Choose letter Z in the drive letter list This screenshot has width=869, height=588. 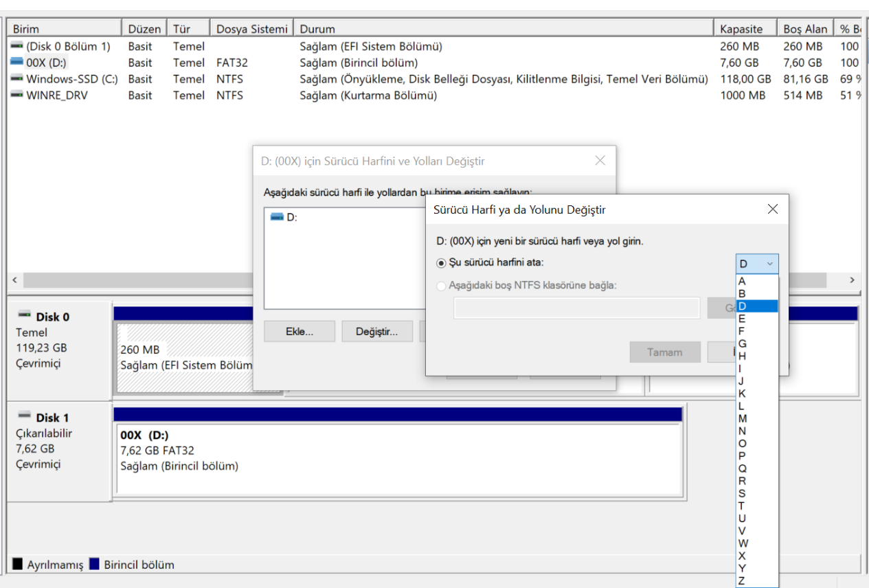point(742,581)
